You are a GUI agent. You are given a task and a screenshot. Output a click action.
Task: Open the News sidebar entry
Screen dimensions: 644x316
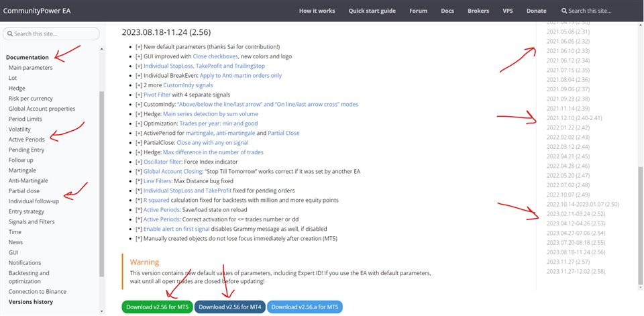click(15, 242)
